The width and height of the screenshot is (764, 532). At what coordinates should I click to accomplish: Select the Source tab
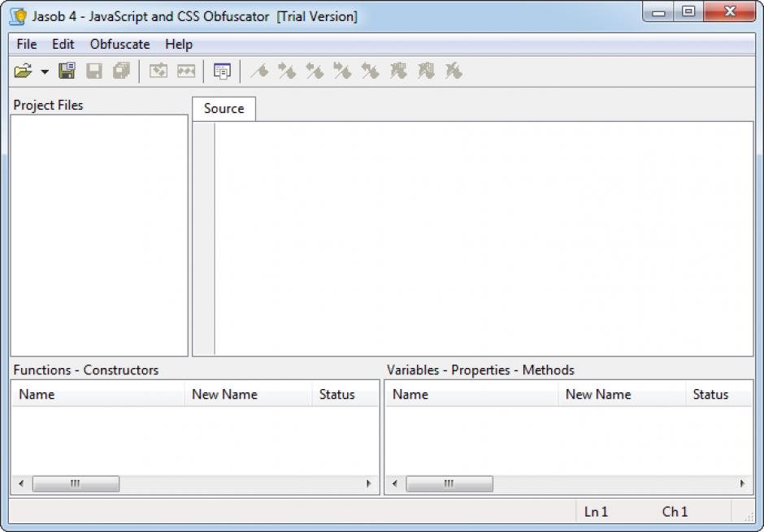(x=224, y=109)
